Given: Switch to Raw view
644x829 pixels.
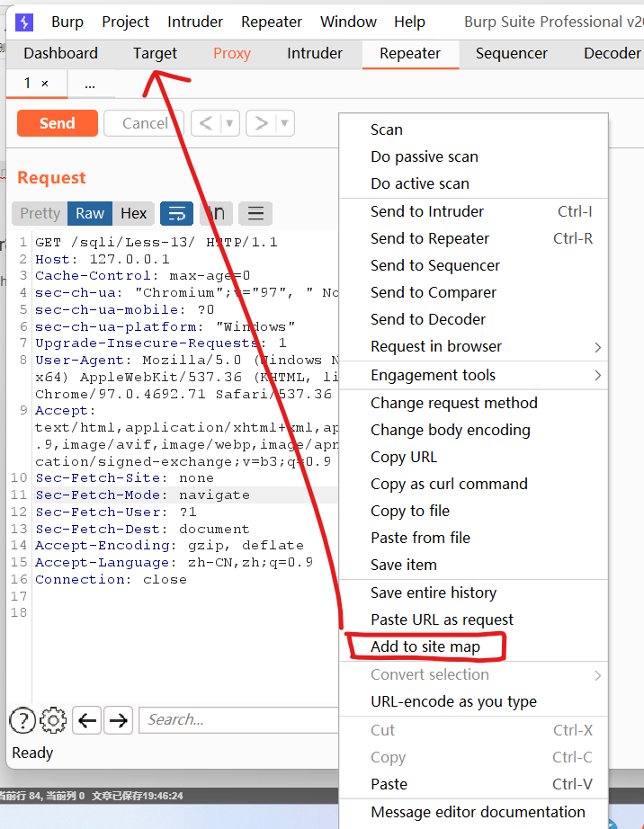Looking at the screenshot, I should point(90,213).
